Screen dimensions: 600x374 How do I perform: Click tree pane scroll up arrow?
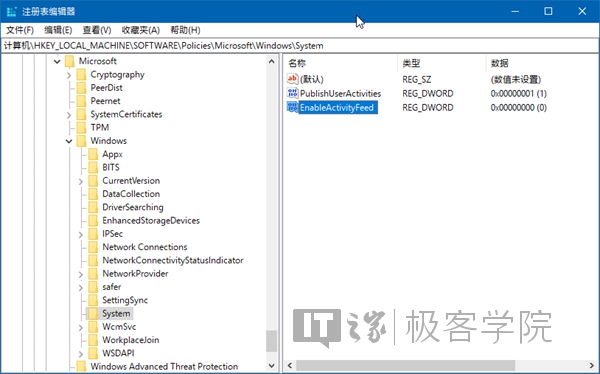coord(272,61)
